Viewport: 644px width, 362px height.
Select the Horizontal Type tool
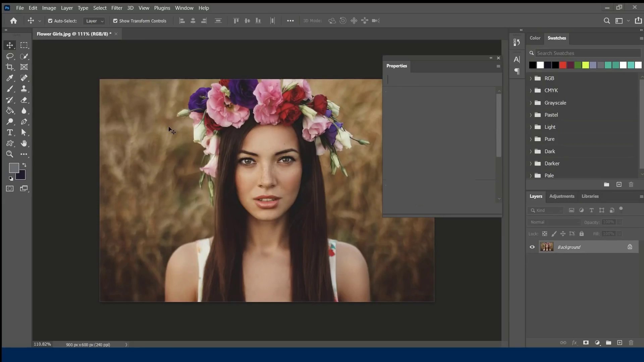pos(10,133)
